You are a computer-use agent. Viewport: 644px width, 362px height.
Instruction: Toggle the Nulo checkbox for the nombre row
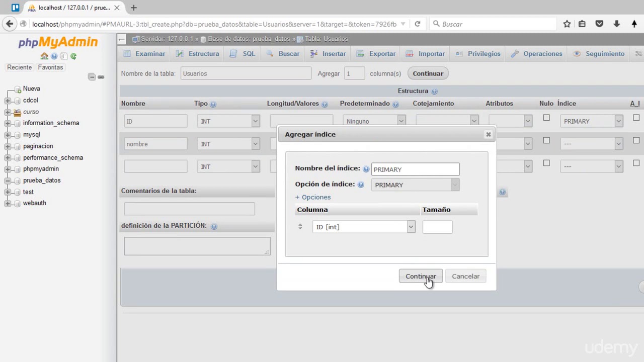pyautogui.click(x=546, y=140)
